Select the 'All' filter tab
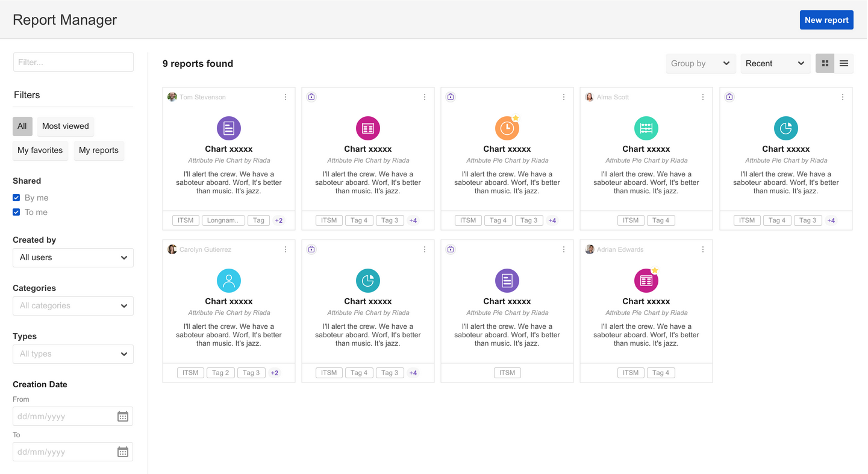This screenshot has width=868, height=474. tap(22, 126)
